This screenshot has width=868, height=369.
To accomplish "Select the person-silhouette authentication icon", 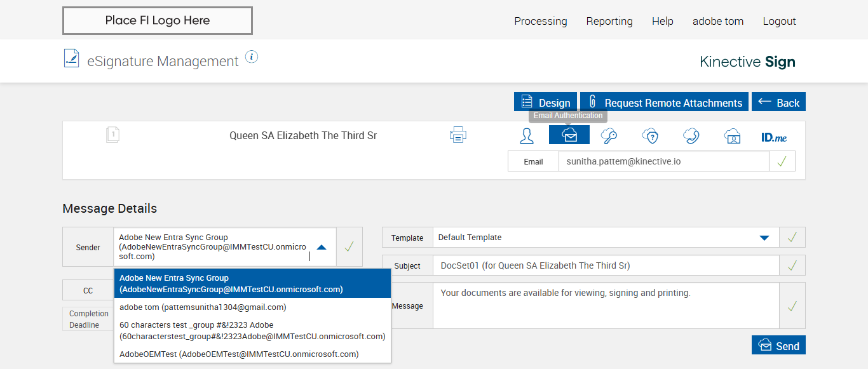I will [x=527, y=135].
